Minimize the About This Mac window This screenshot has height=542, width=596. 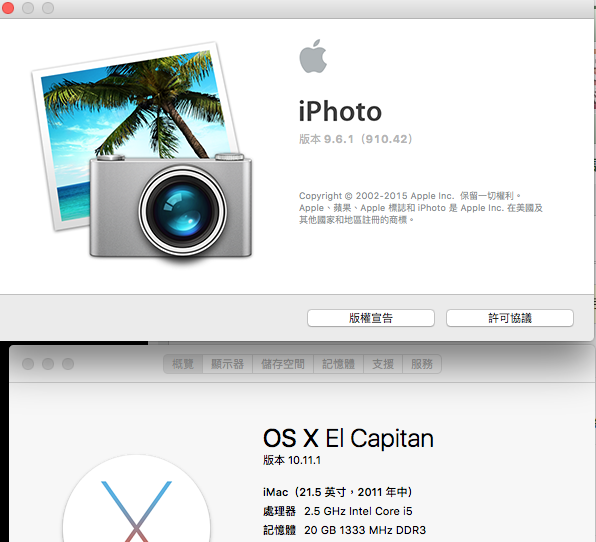pyautogui.click(x=48, y=364)
